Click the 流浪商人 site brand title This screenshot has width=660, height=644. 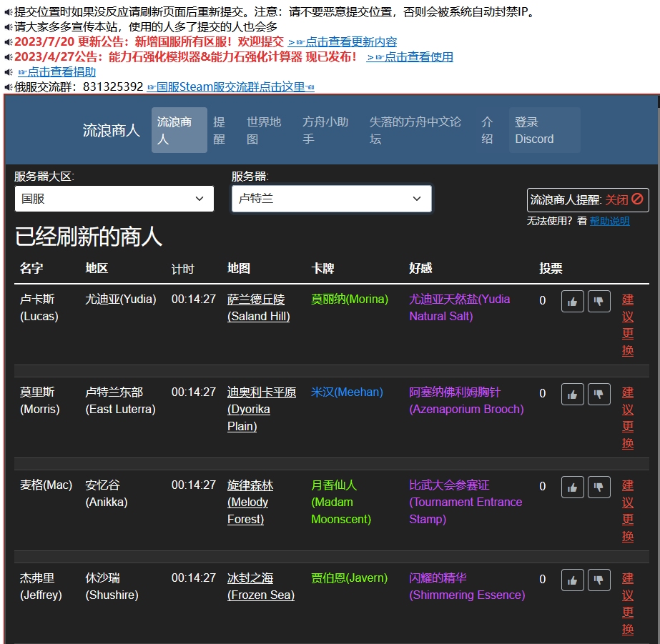111,130
